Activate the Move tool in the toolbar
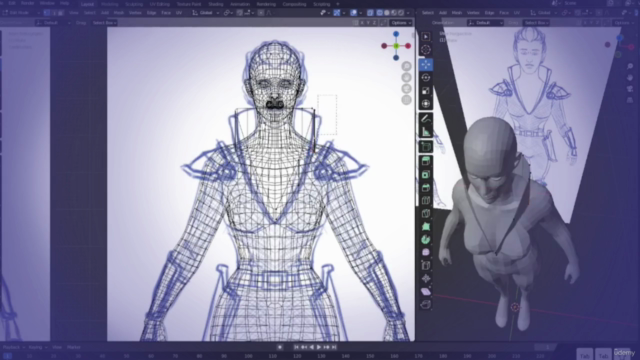The image size is (640, 360). point(426,64)
